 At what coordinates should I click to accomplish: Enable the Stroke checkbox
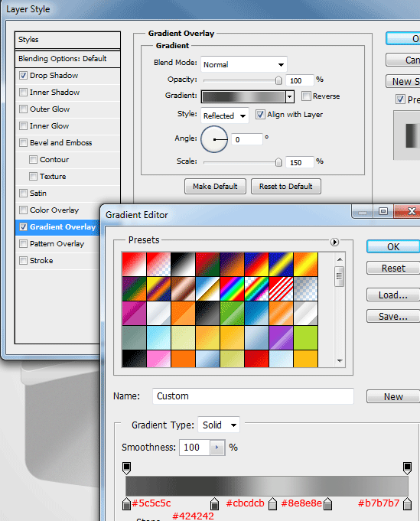tap(23, 260)
